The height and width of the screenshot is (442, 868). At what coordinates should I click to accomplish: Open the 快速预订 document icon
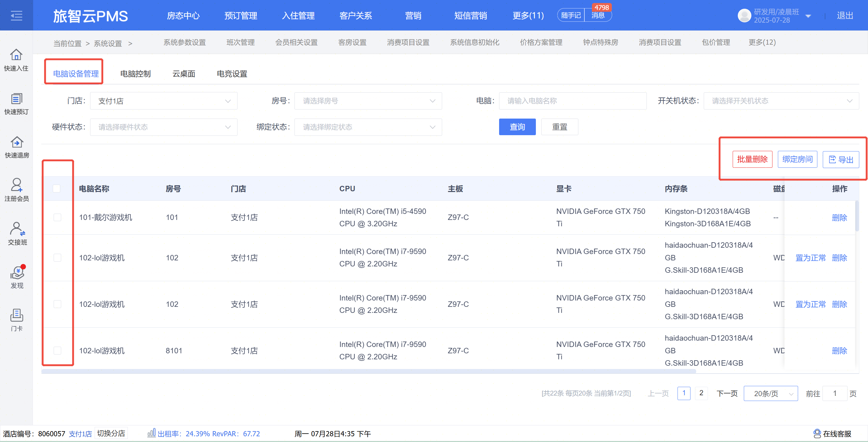(x=16, y=99)
